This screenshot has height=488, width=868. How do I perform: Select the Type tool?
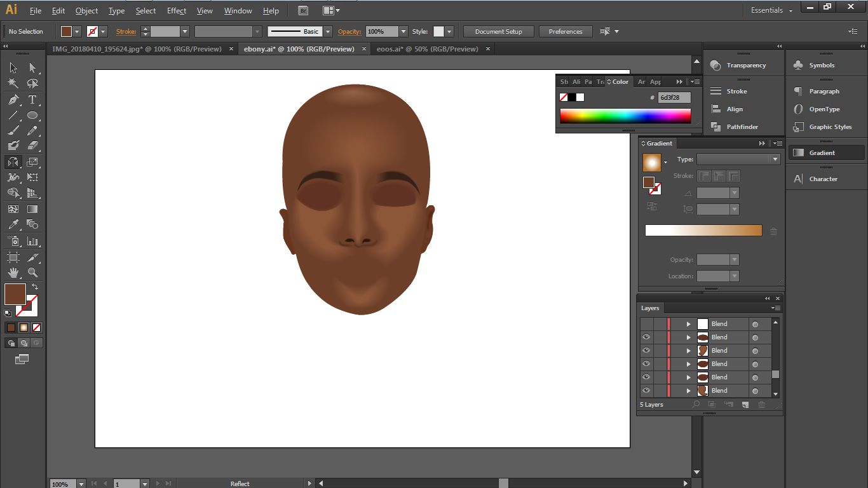(32, 100)
